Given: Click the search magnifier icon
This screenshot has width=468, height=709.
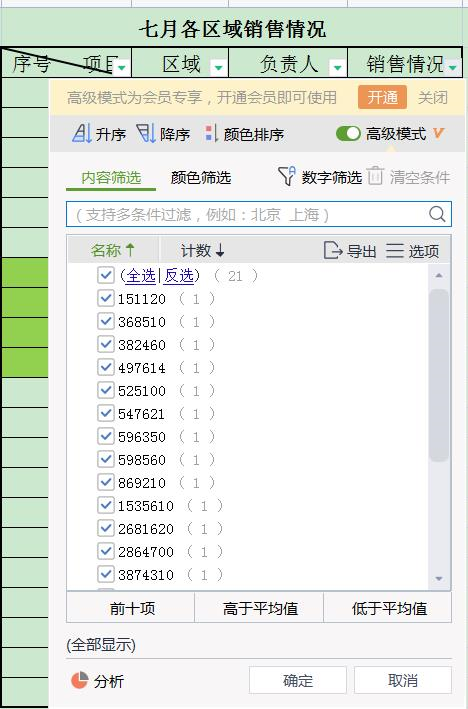Looking at the screenshot, I should (x=437, y=214).
